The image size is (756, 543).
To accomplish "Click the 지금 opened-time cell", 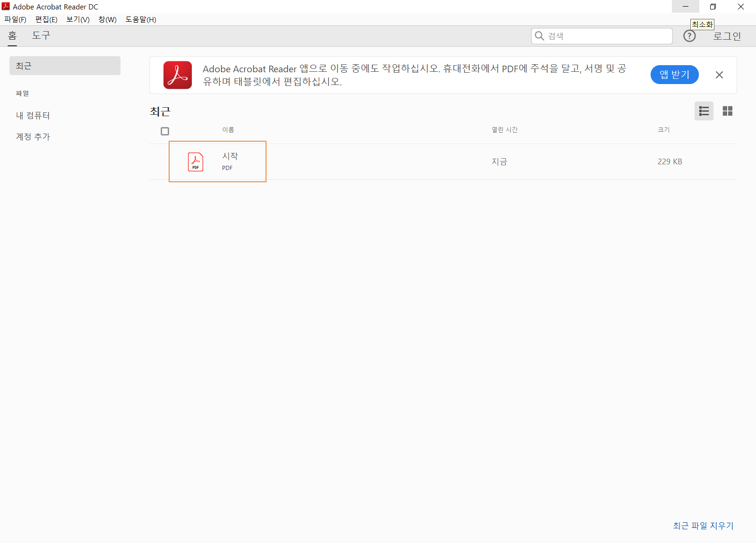I will (x=499, y=162).
